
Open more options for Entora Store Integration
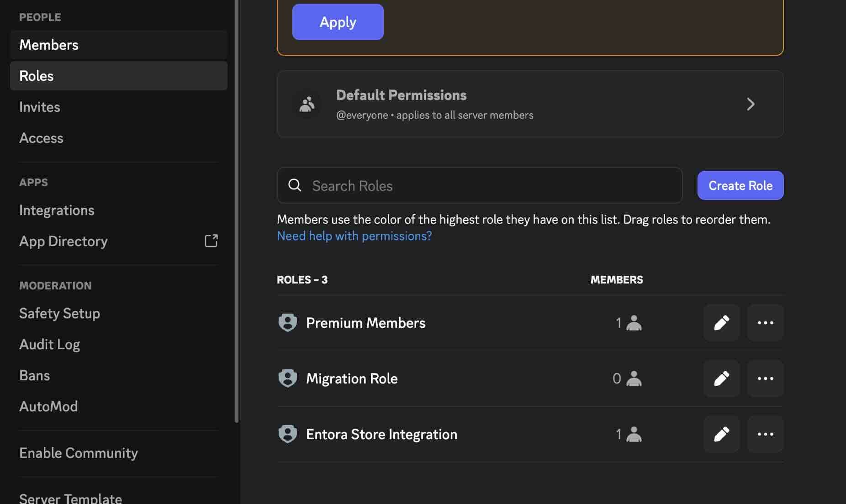(x=765, y=434)
